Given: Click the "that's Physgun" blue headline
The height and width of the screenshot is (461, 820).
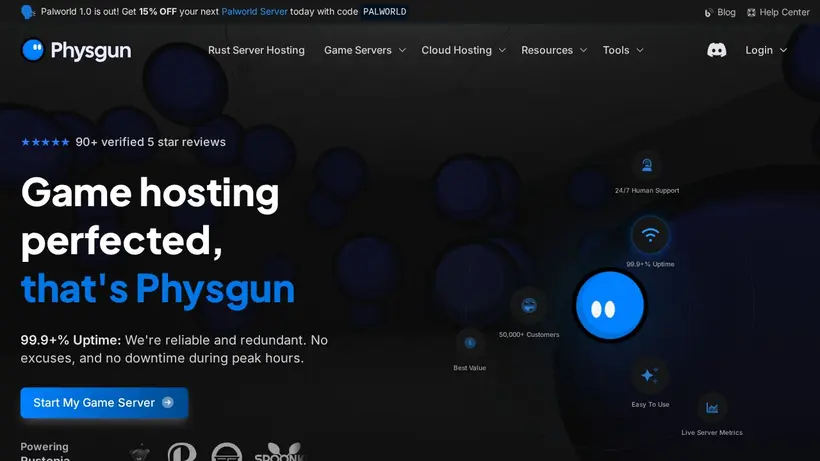Looking at the screenshot, I should (x=158, y=289).
